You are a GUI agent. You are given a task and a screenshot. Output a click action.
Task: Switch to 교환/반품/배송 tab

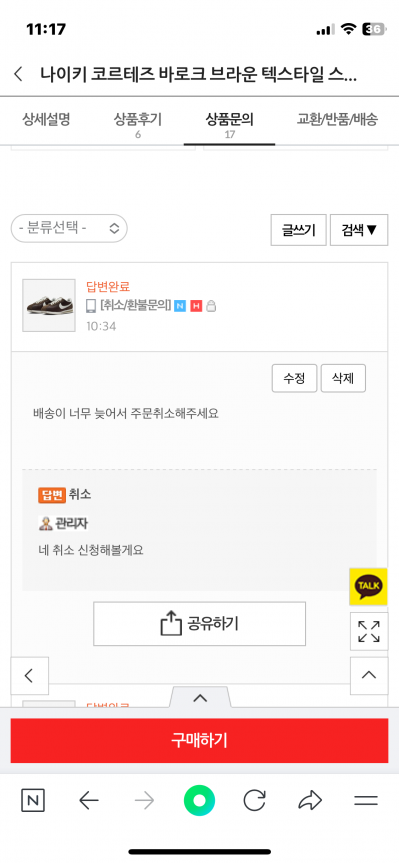tap(337, 119)
